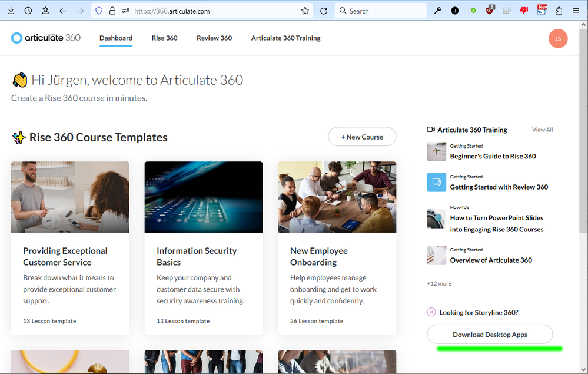The height and width of the screenshot is (374, 588).
Task: Expand the +12 more training items
Action: click(x=439, y=283)
